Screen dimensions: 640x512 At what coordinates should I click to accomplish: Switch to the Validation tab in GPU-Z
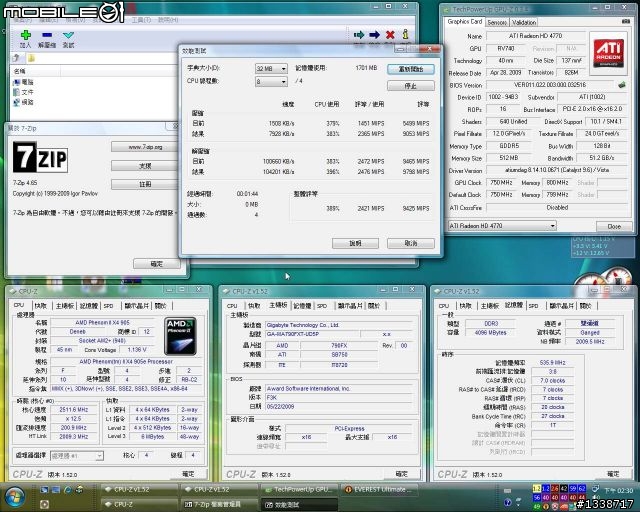524,22
